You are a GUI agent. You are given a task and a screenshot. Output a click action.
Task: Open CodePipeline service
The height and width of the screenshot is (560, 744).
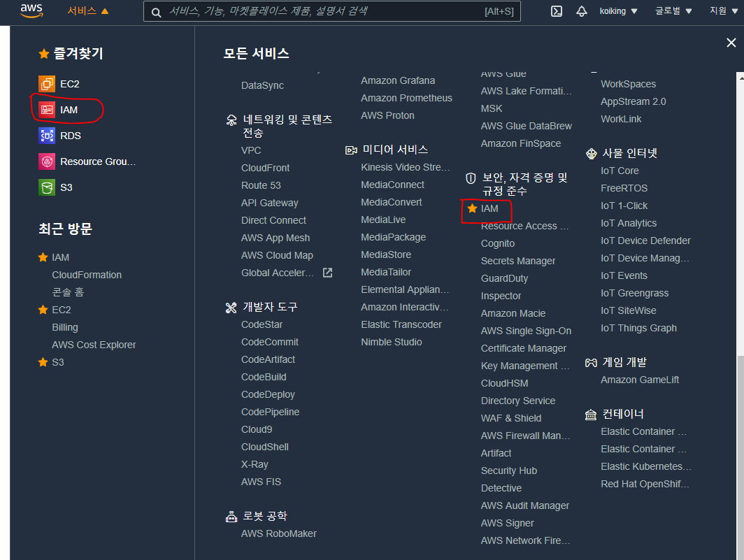tap(270, 412)
